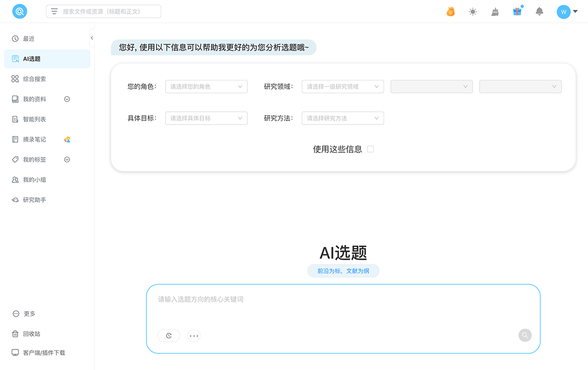Expand the 我的标签 section

(67, 159)
